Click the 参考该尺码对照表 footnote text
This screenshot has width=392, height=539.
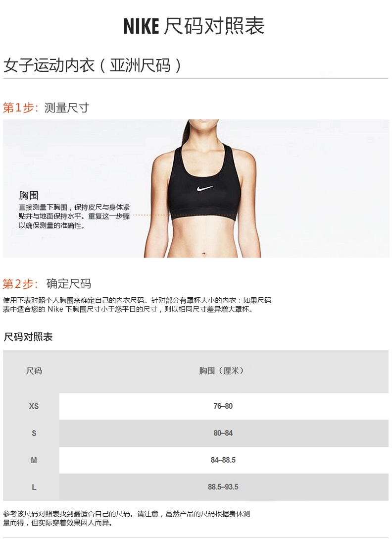coord(127,518)
